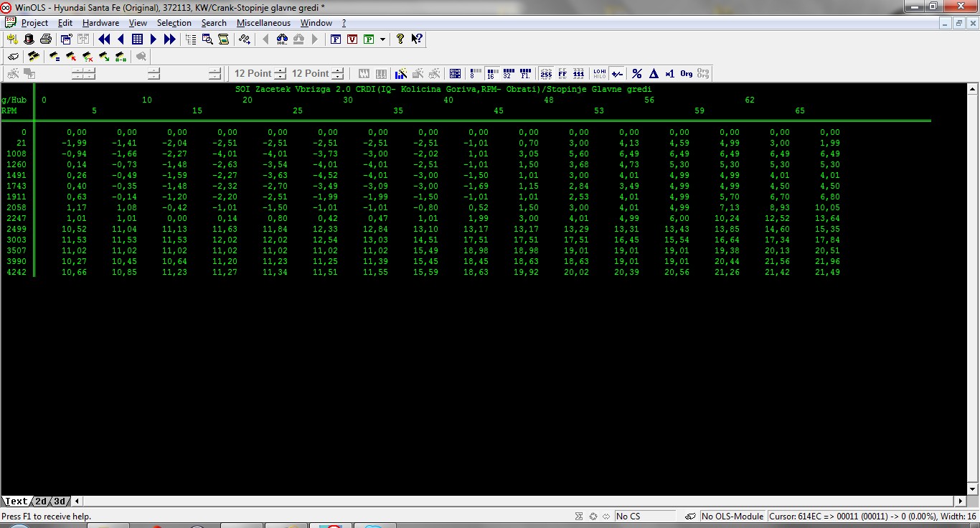Screen dimensions: 980x528
Task: Toggle delta difference display
Action: tap(654, 73)
